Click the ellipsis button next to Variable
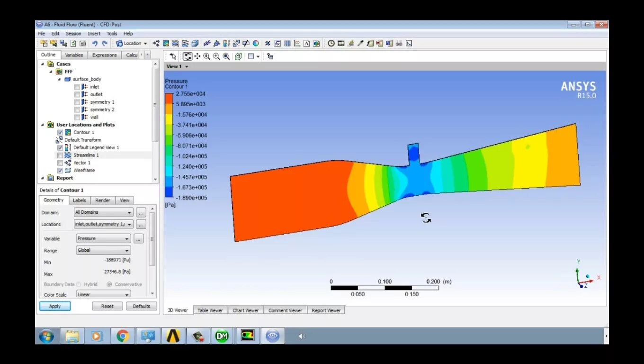 click(x=138, y=238)
